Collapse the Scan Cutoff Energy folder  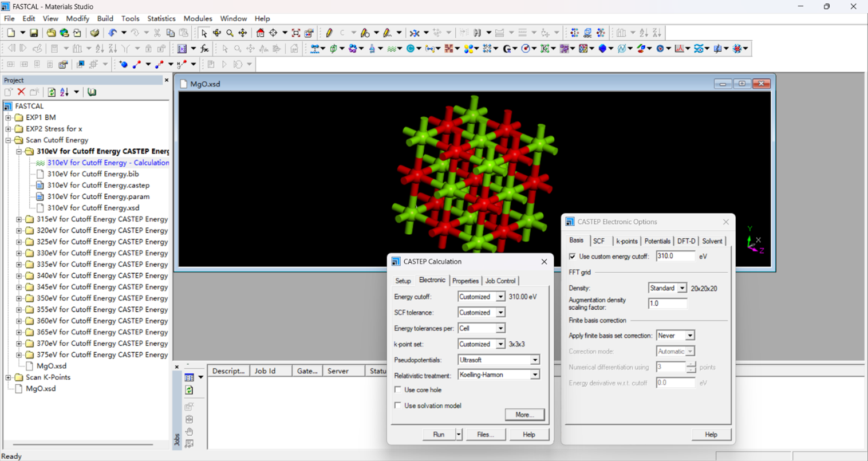point(9,140)
